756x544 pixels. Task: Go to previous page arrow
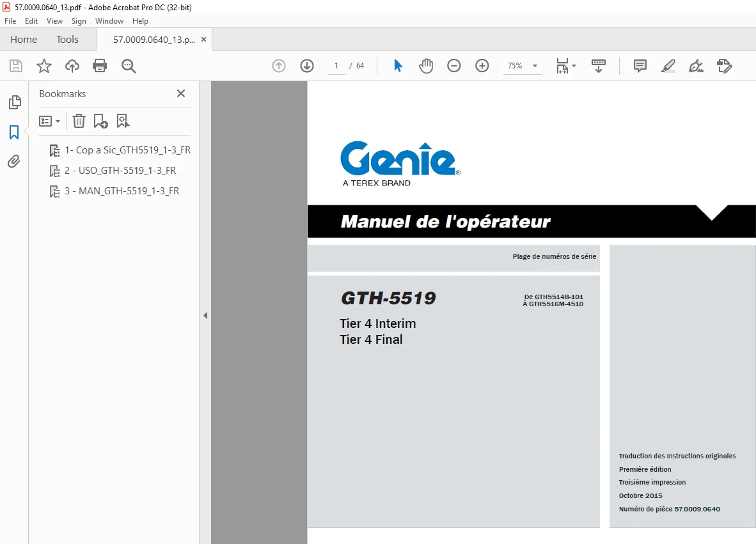[x=279, y=66]
